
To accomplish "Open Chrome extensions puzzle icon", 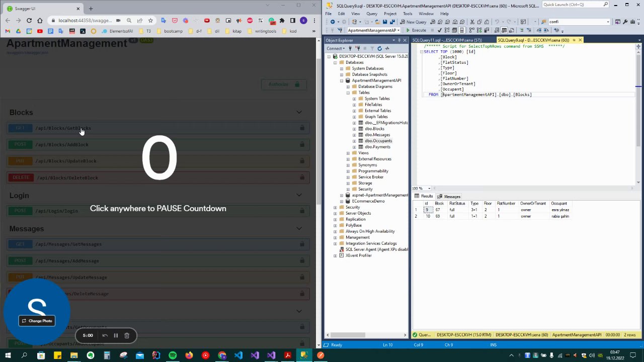I will tap(282, 21).
